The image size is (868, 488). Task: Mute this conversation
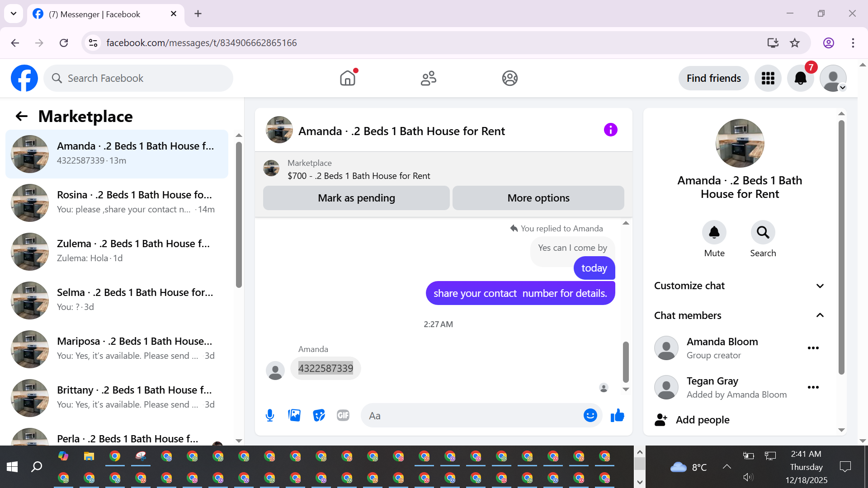714,233
